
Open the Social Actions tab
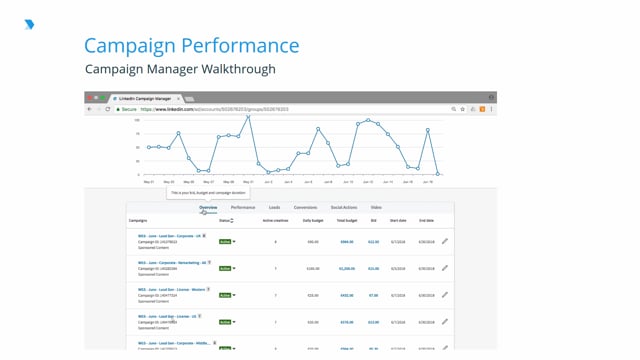coord(344,207)
